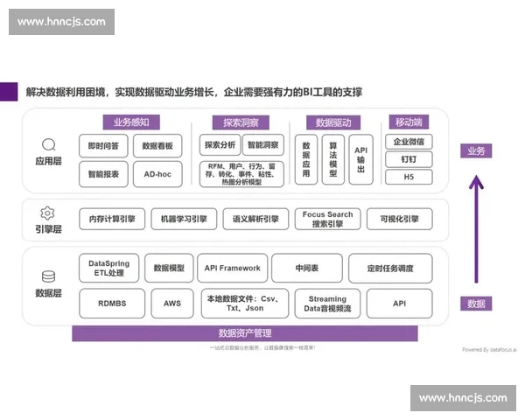The height and width of the screenshot is (420, 525).
Task: Click the database icon above 数据层
Action: [48, 276]
